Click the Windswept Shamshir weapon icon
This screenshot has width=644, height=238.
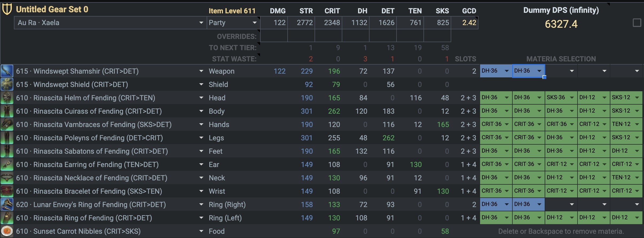pyautogui.click(x=7, y=71)
